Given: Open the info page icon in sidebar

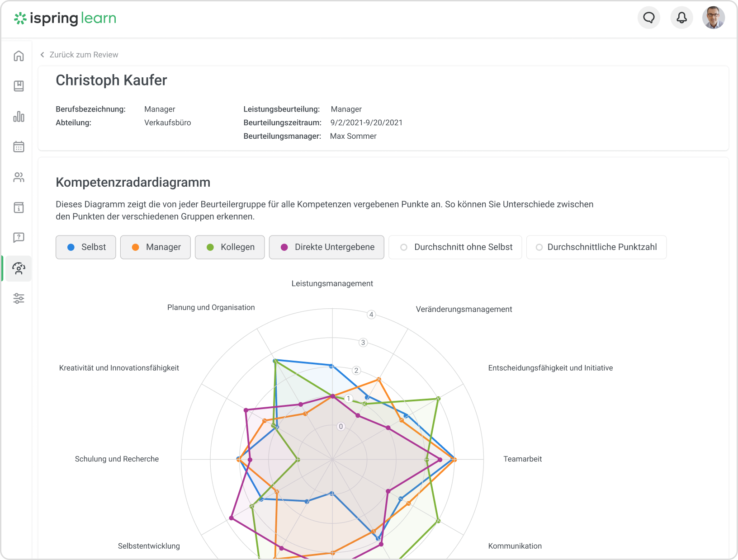Looking at the screenshot, I should [19, 207].
